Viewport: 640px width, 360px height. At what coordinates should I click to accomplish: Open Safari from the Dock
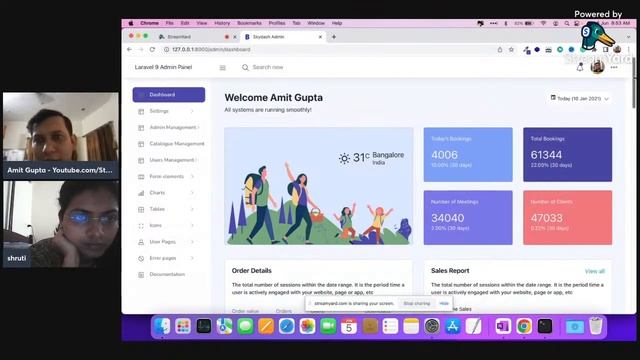pyautogui.click(x=287, y=327)
